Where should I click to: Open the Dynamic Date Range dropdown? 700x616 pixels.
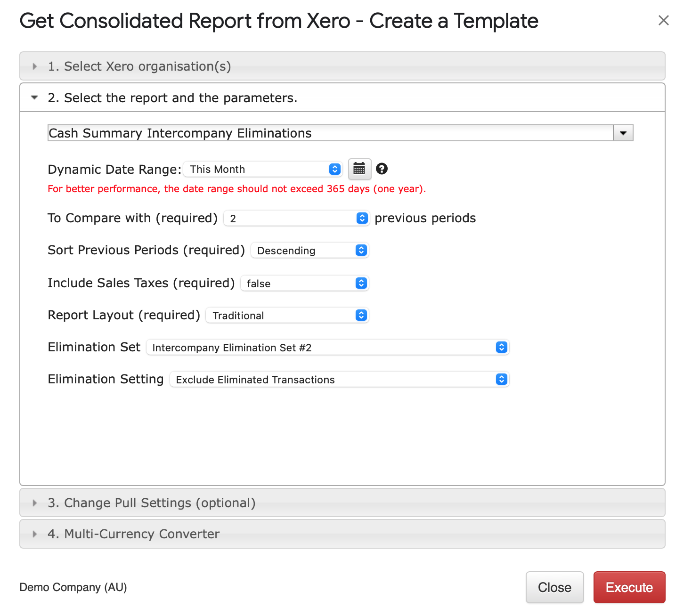(263, 169)
